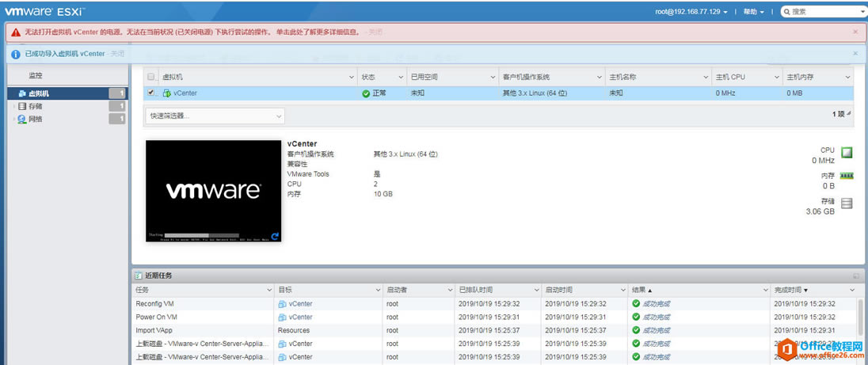The width and height of the screenshot is (868, 365).
Task: Click vCenter icon in Power On VM row
Action: click(282, 317)
